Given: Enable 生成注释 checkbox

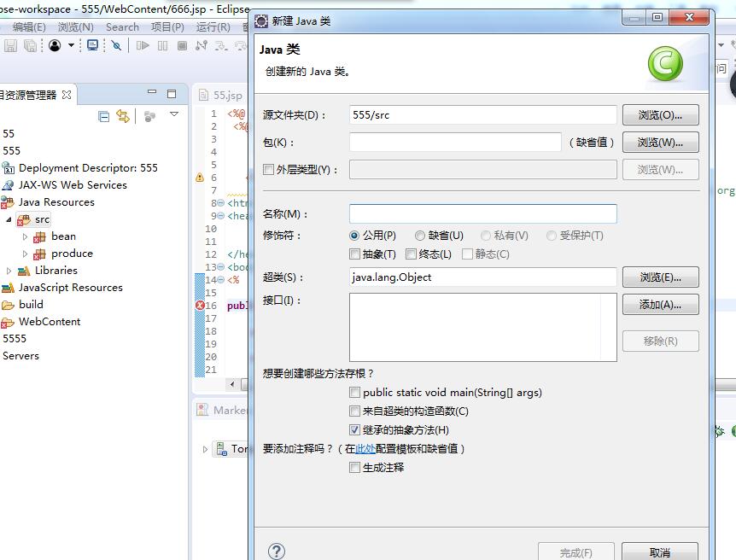Looking at the screenshot, I should 355,468.
